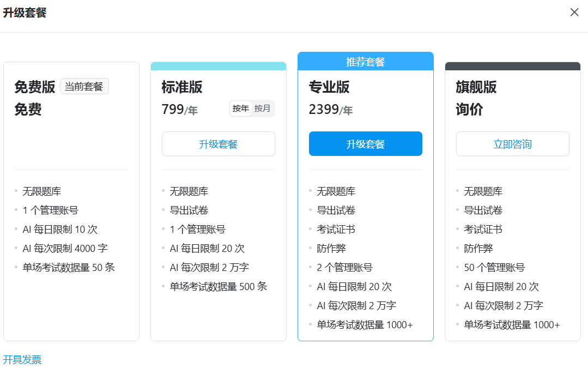Switch standard plan billing to 按年
This screenshot has width=588, height=368.
coord(240,108)
